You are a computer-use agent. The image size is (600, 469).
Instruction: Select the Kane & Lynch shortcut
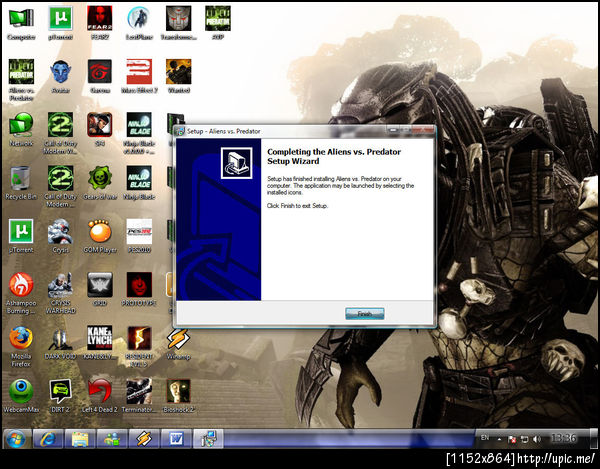99,343
